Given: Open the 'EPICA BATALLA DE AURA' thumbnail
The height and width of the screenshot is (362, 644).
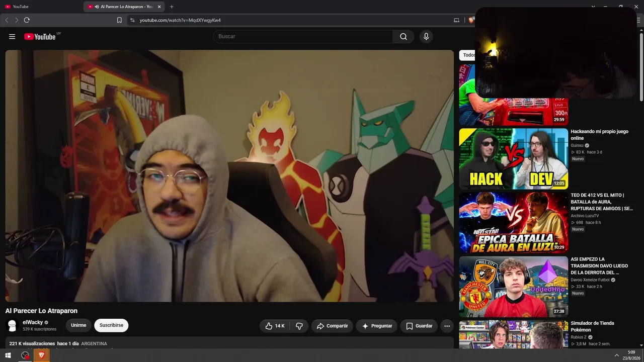Looking at the screenshot, I should tap(513, 223).
